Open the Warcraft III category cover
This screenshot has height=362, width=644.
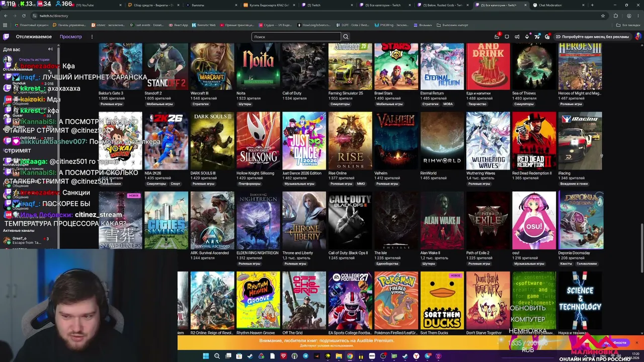coord(212,66)
